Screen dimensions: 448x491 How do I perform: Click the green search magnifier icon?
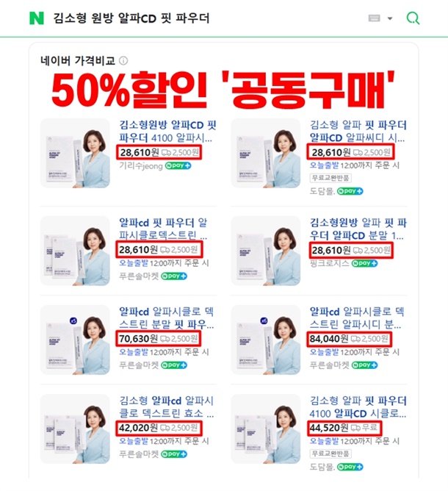[413, 18]
